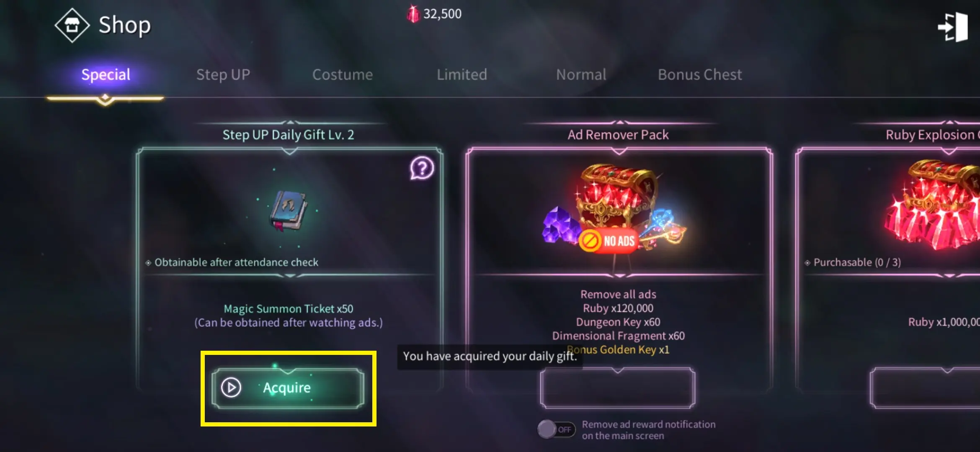
Task: Click the Ruby Explosion purchase button
Action: pyautogui.click(x=926, y=388)
